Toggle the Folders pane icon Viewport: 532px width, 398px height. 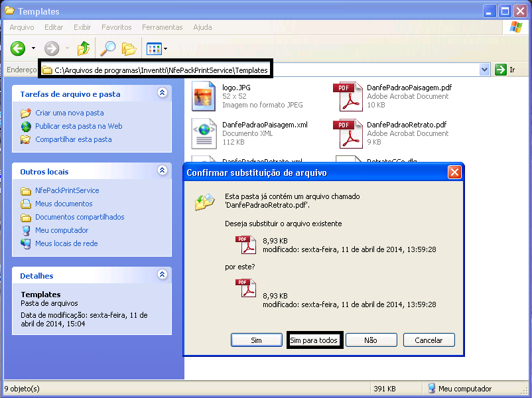point(129,48)
